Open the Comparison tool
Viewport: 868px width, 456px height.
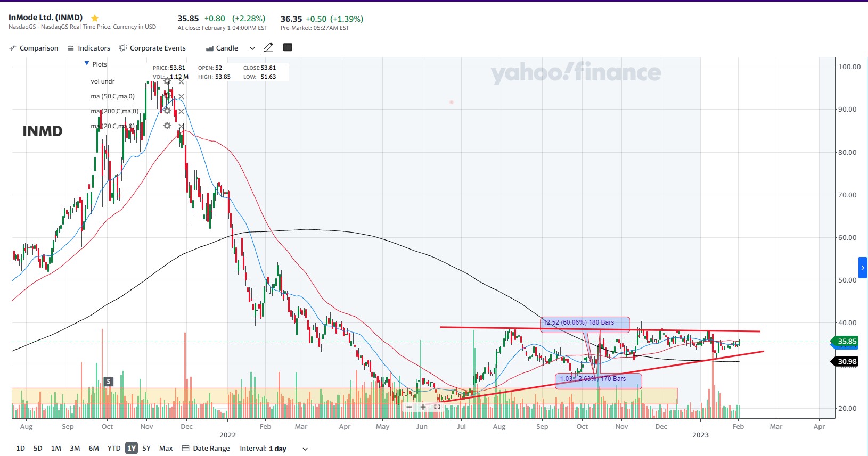[34, 48]
